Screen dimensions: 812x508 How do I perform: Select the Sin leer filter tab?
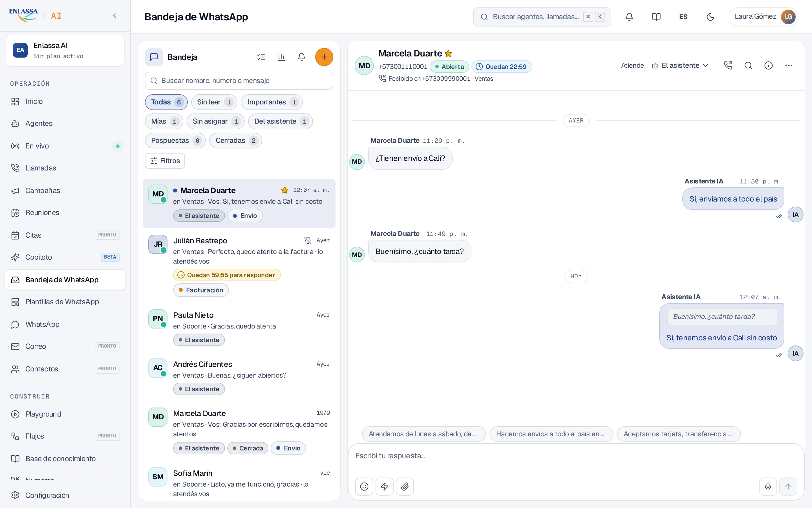214,102
